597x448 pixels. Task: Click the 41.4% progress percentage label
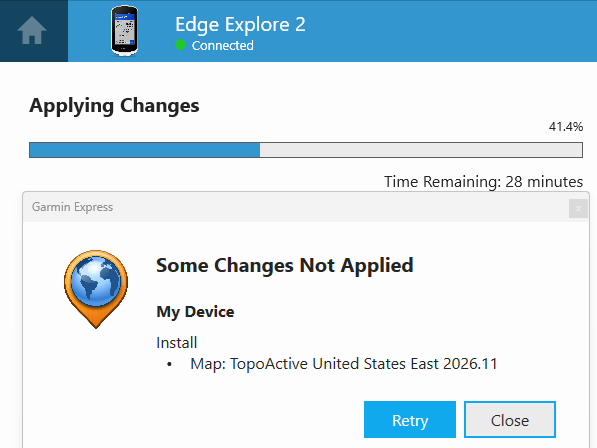[566, 127]
